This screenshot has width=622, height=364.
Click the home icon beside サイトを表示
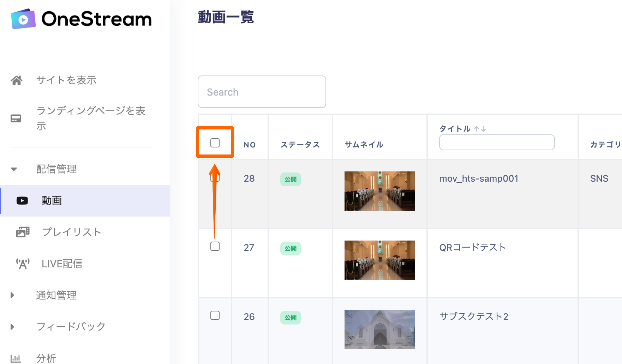(x=17, y=80)
